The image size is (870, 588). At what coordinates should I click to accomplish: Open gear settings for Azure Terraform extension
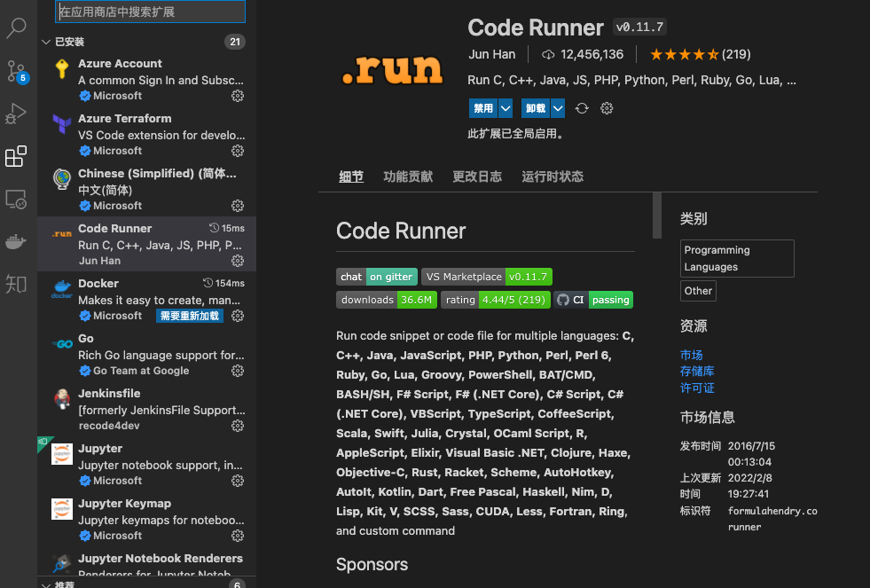point(238,151)
